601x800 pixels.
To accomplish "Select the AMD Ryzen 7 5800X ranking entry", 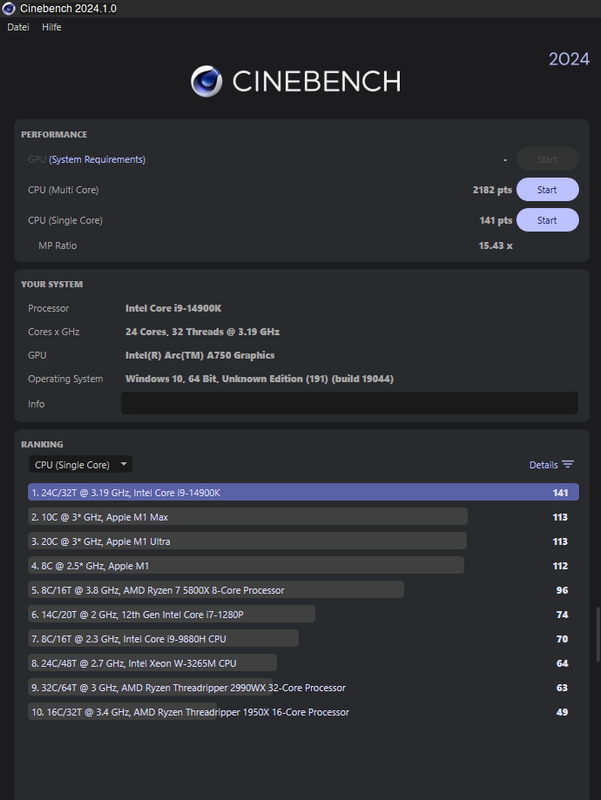I will pyautogui.click(x=304, y=590).
